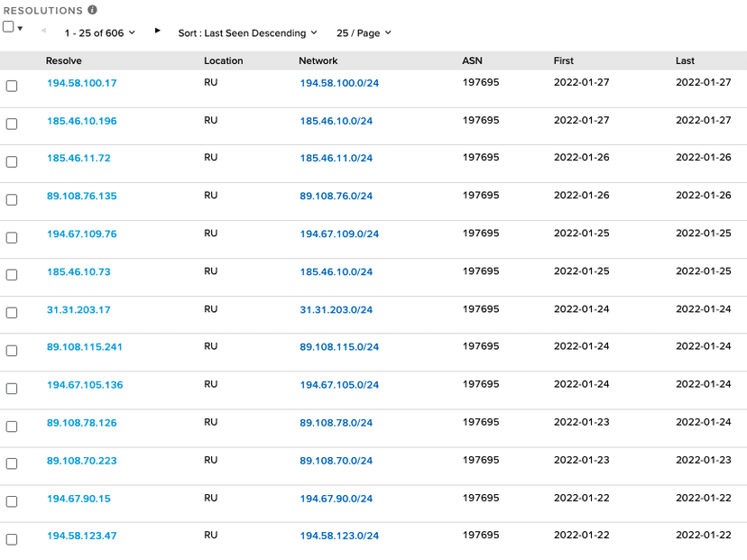Check the box for 194.67.90.15
The height and width of the screenshot is (560, 747).
point(12,501)
